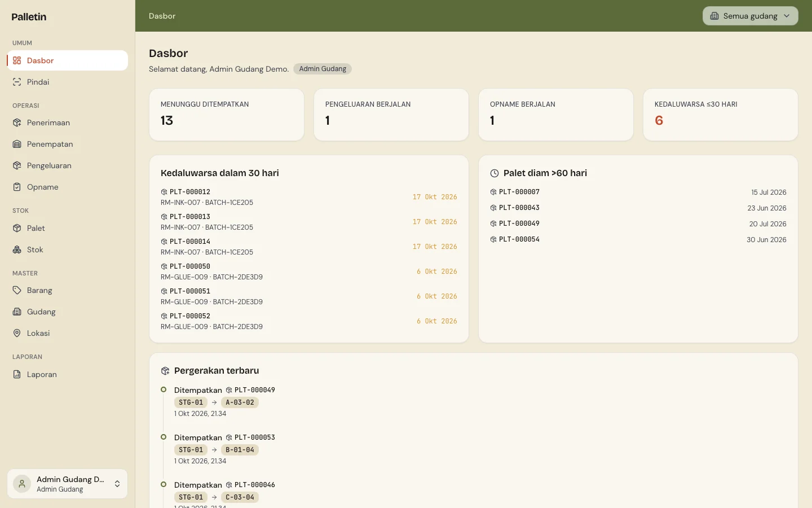Click the Menunggu Ditempatkan card showing 13

[x=227, y=115]
